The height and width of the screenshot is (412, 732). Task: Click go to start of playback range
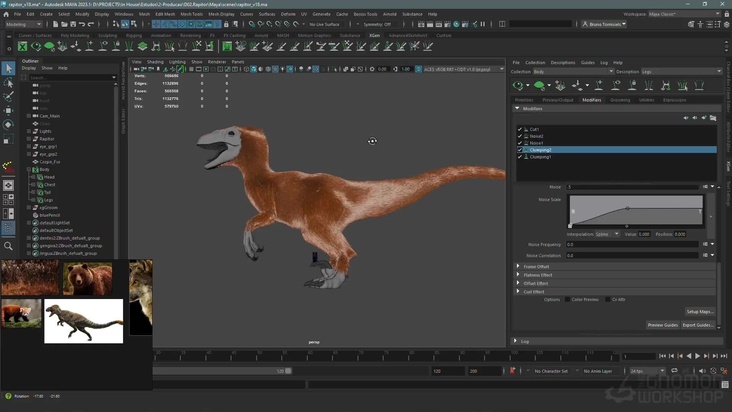(x=662, y=356)
